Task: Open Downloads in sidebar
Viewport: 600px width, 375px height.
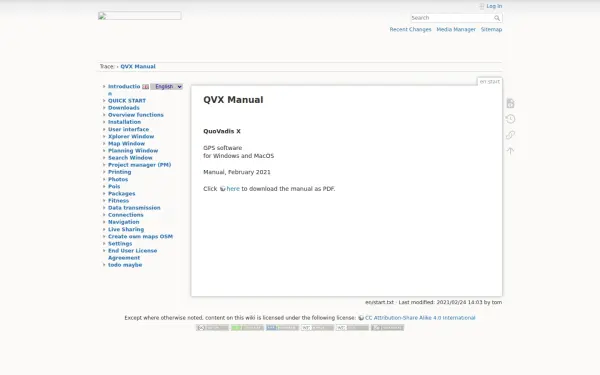Action: 124,108
